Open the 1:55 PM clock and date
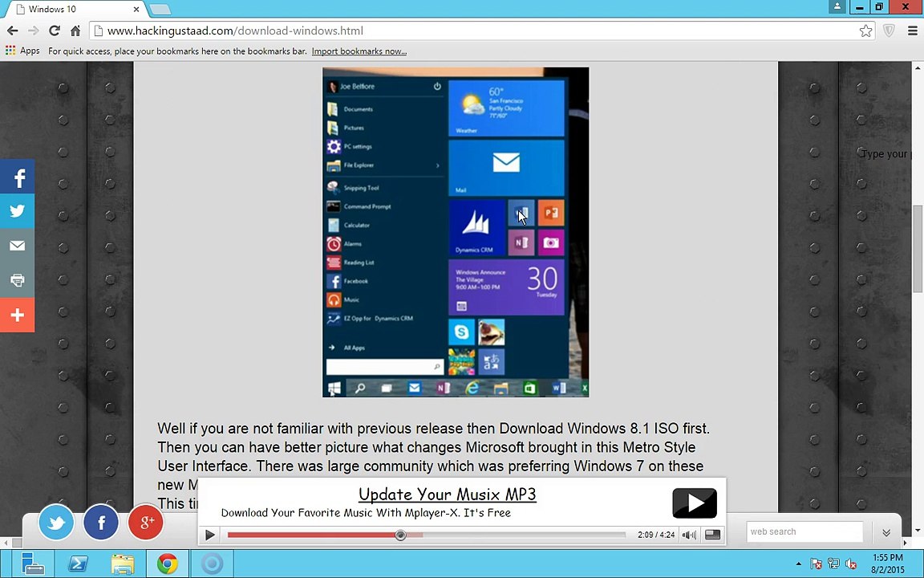 coord(887,564)
